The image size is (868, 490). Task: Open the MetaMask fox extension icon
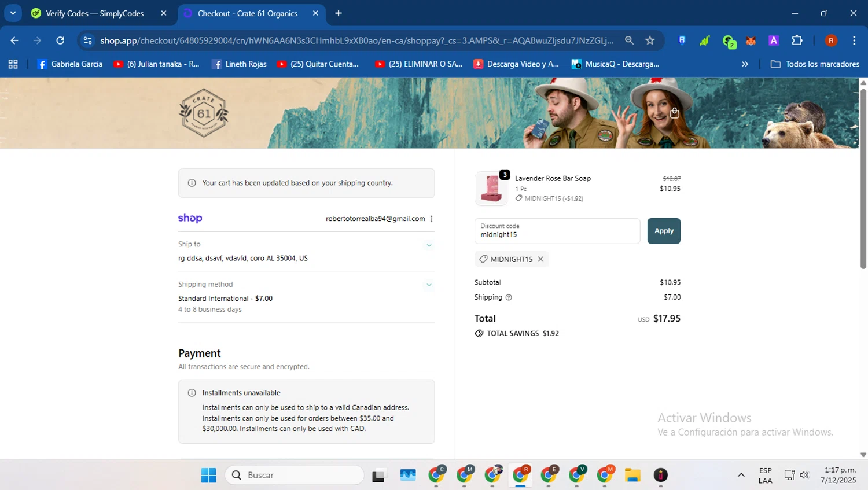coord(751,40)
